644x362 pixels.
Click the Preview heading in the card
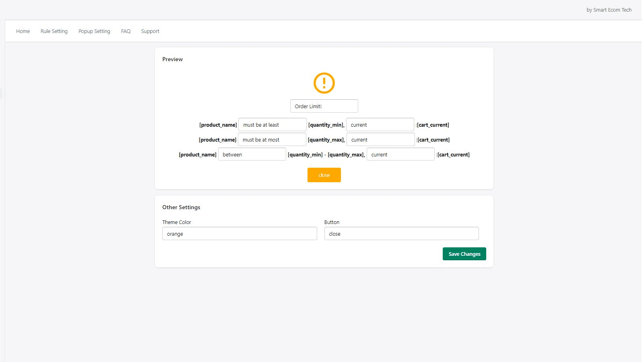172,59
